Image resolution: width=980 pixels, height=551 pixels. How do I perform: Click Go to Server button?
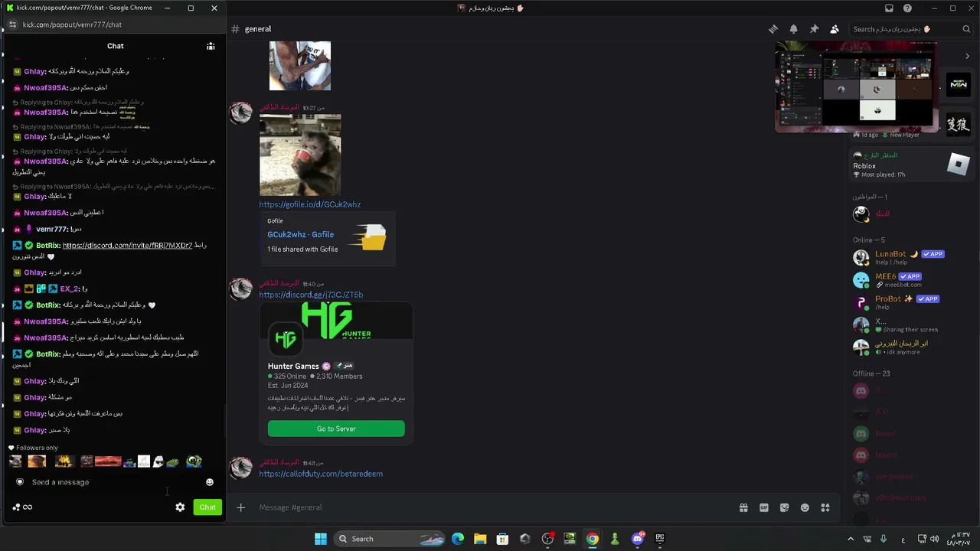[x=336, y=429]
